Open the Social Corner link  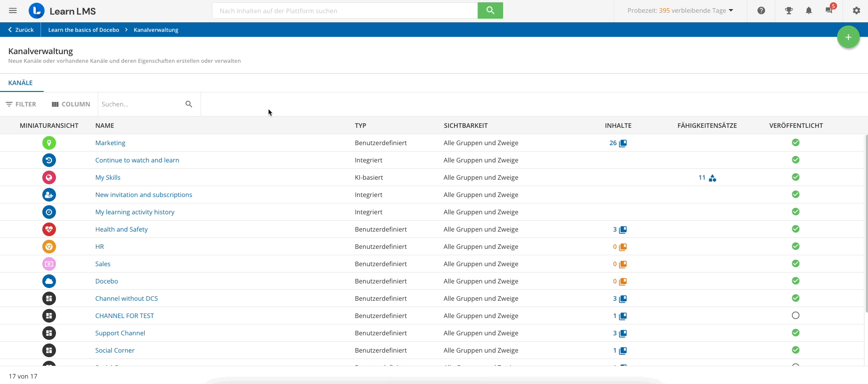click(x=115, y=350)
